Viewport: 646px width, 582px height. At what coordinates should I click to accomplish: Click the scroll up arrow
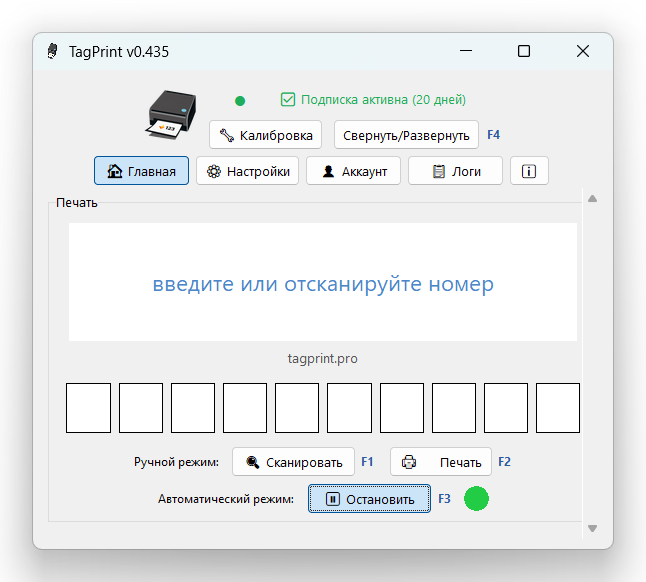(x=592, y=199)
